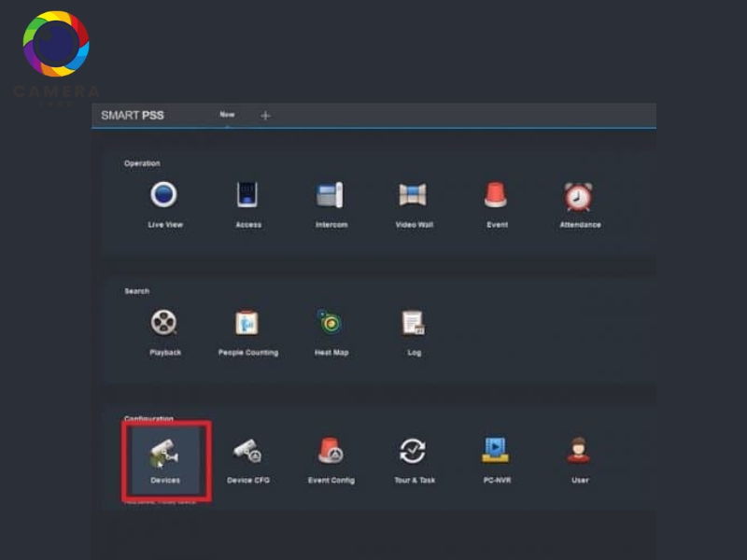Open the PC-NVR module
Screen dimensions: 747x560
pyautogui.click(x=496, y=453)
